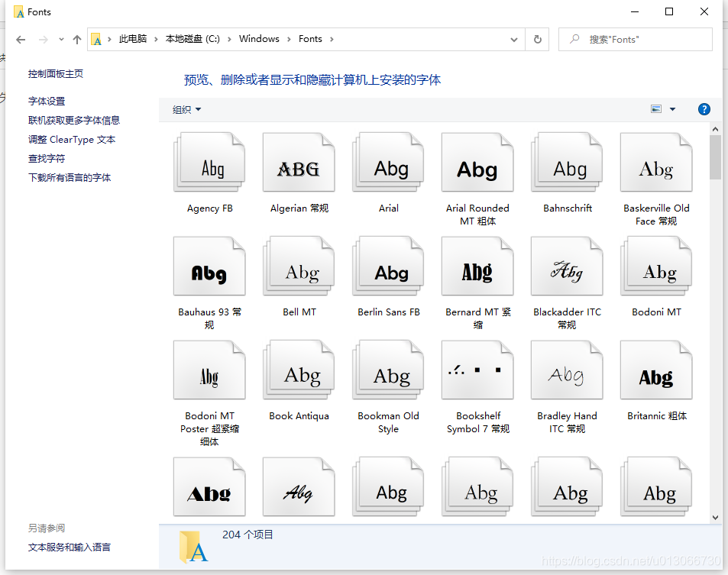Select the Britannic 粗体 font icon
728x575 pixels.
click(656, 370)
